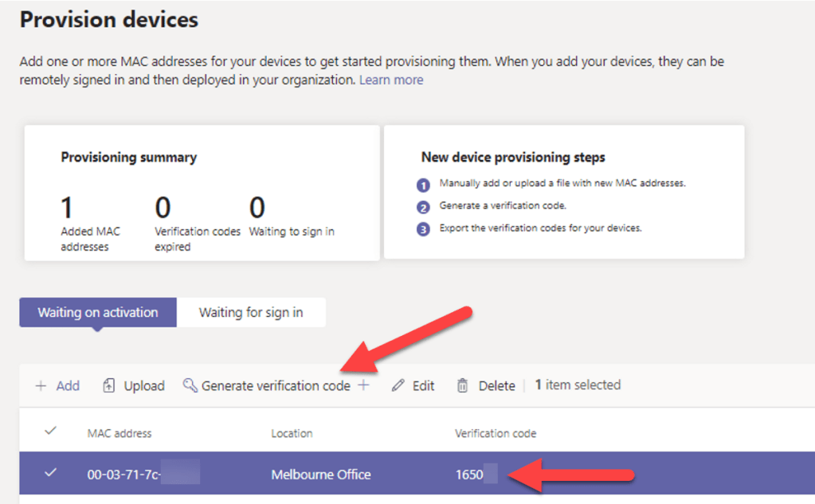The height and width of the screenshot is (504, 815).
Task: Switch to Waiting for sign in tab
Action: click(x=251, y=312)
